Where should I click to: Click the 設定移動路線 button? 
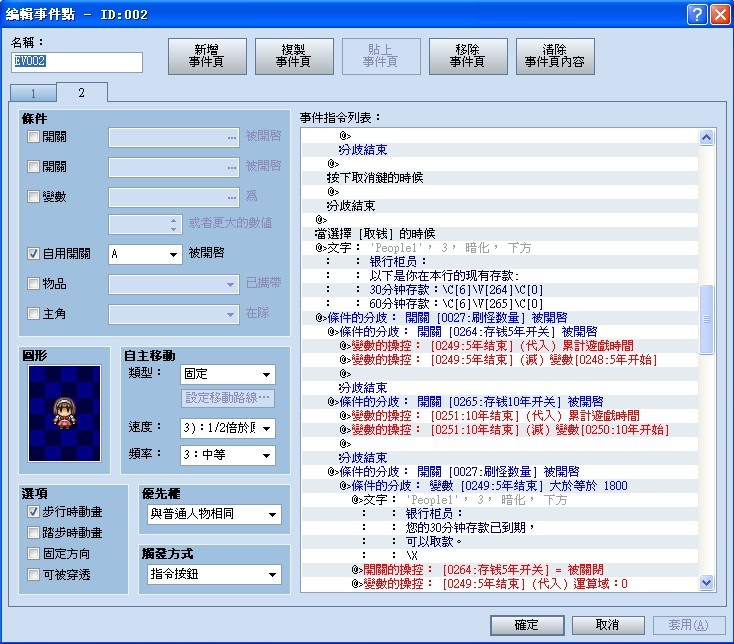pos(228,398)
